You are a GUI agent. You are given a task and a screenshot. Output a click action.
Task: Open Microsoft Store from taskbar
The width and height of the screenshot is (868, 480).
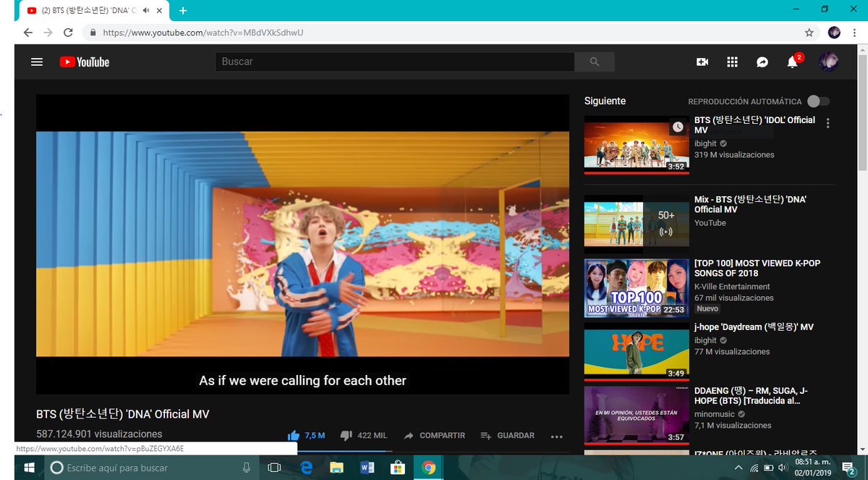(x=397, y=468)
